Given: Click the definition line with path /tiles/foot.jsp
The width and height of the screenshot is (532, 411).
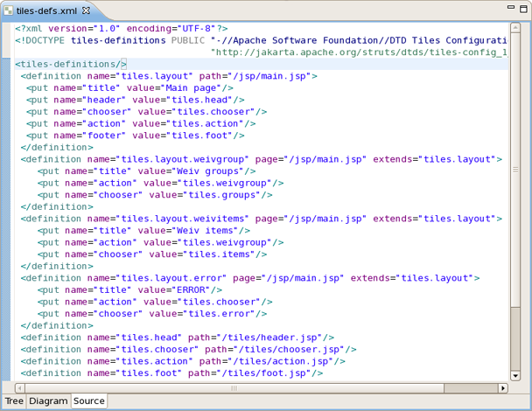Looking at the screenshot, I should [171, 373].
